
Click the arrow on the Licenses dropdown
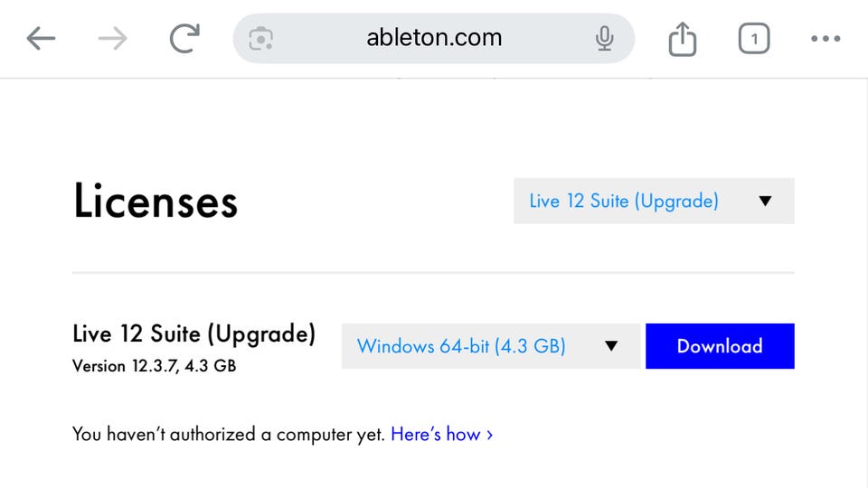click(765, 201)
